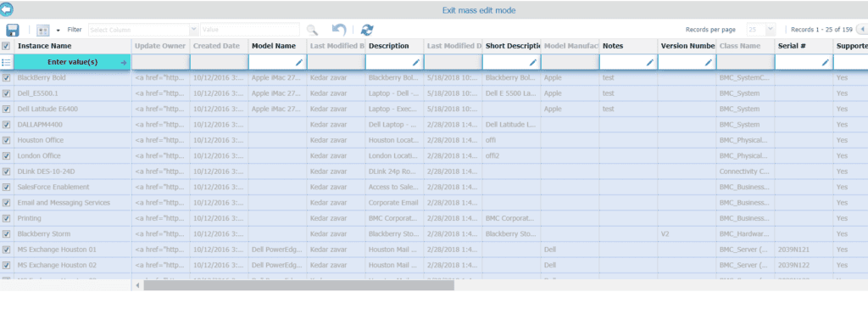The height and width of the screenshot is (309, 868).
Task: Click pencil icon in Short Description edit field
Action: [532, 63]
